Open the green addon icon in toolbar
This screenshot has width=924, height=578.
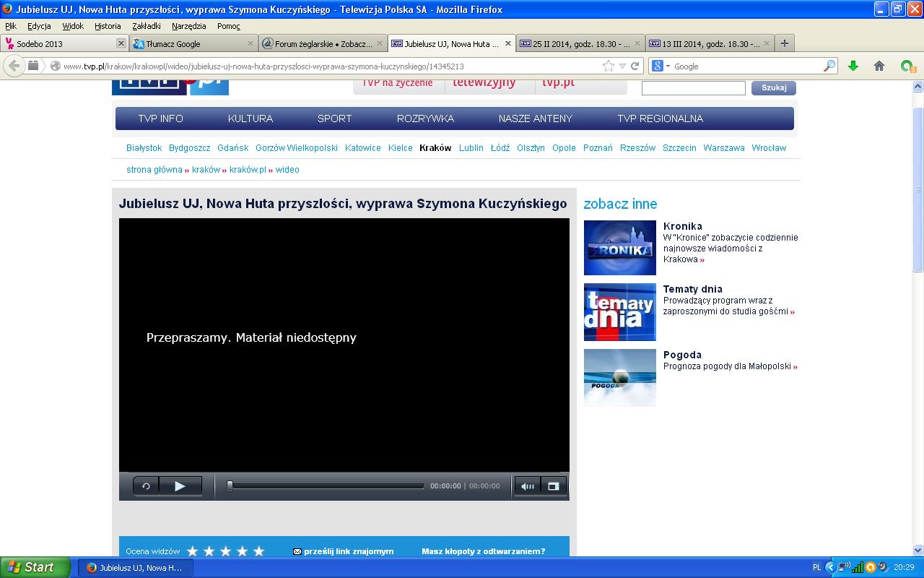pyautogui.click(x=907, y=66)
